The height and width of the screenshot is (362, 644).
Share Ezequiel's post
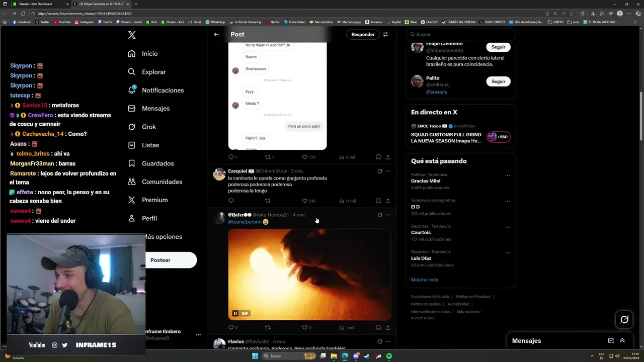click(388, 201)
